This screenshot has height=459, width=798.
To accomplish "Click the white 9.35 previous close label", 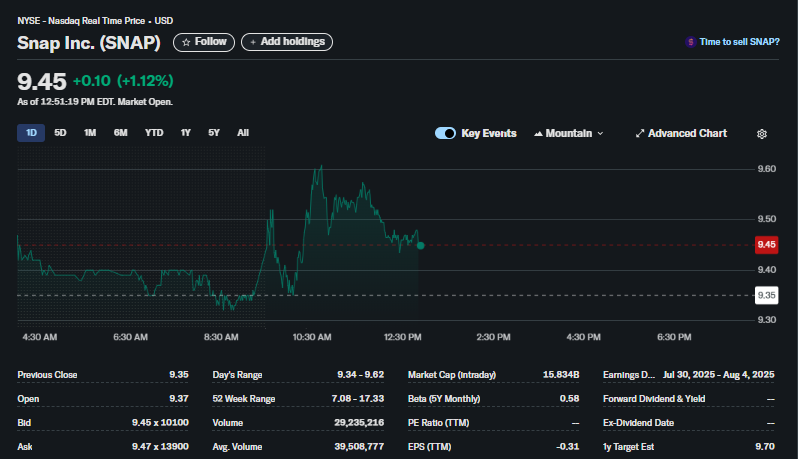I will pyautogui.click(x=766, y=295).
